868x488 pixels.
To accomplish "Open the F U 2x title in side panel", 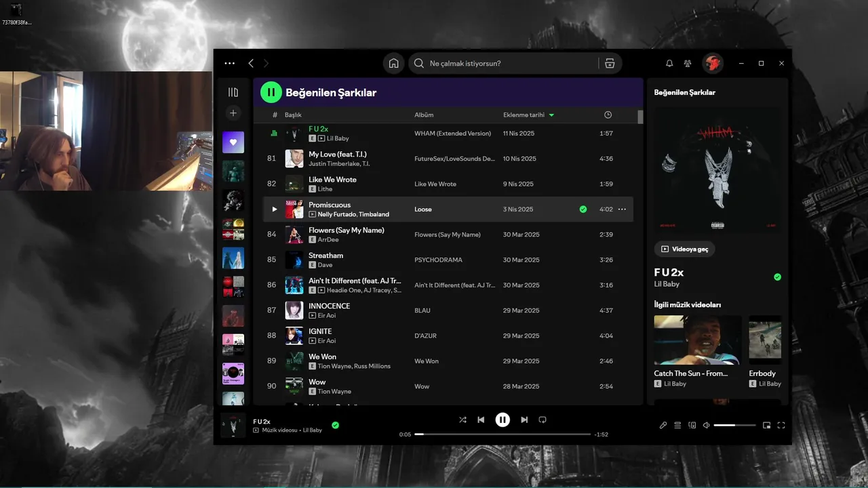I will coord(669,272).
